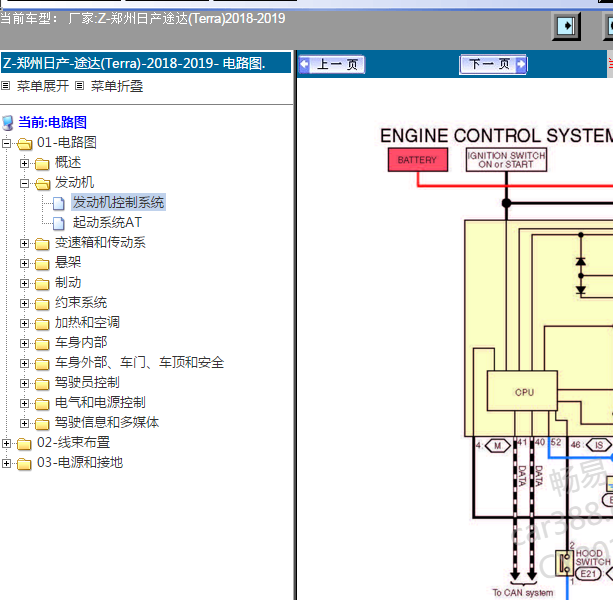
Task: Click the folder icon of 02-线束布置
Action: click(x=24, y=444)
